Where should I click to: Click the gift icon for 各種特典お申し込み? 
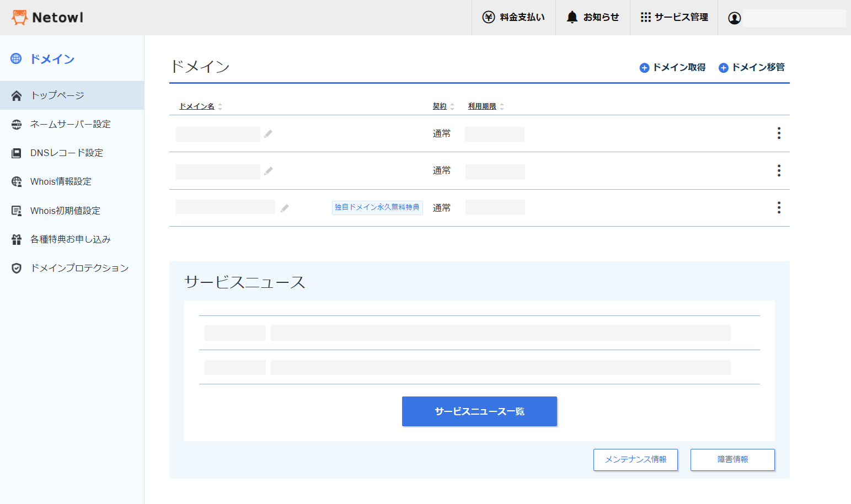(17, 239)
